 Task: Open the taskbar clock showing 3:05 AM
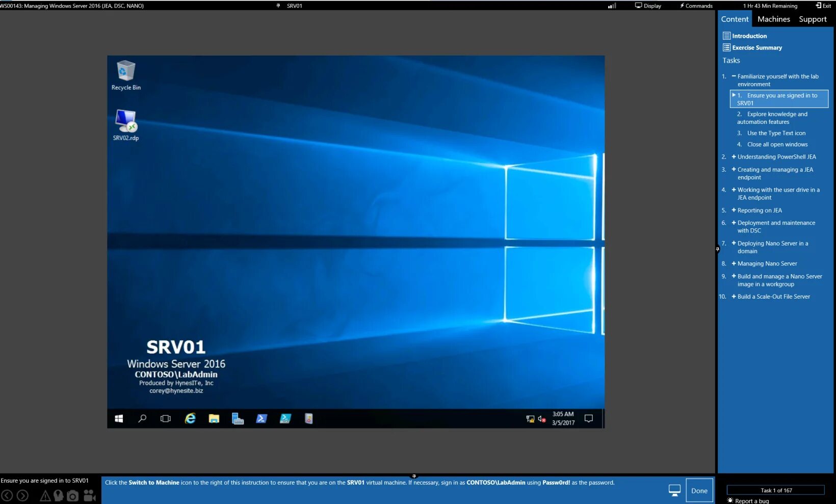pos(563,418)
